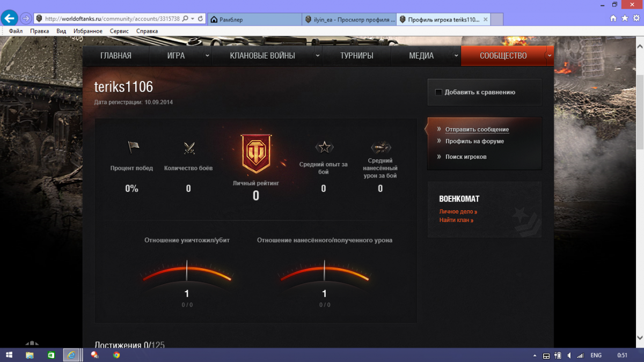
Task: Open Поиск игроков link
Action: tap(466, 157)
